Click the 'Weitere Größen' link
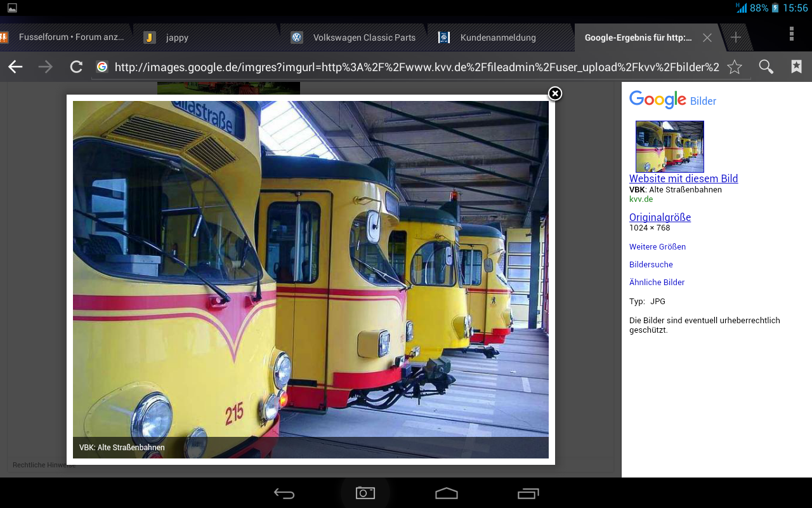The image size is (812, 508). click(657, 246)
